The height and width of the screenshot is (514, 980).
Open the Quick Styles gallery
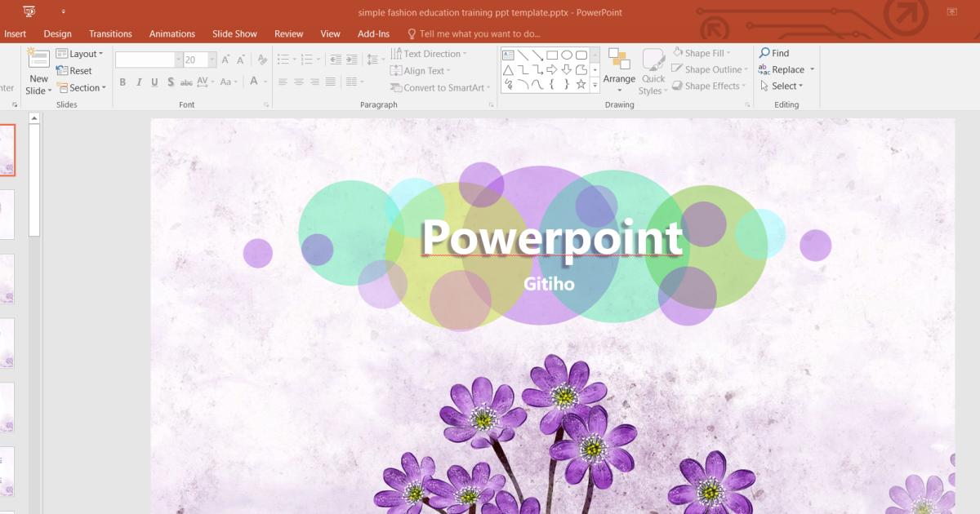tap(653, 69)
